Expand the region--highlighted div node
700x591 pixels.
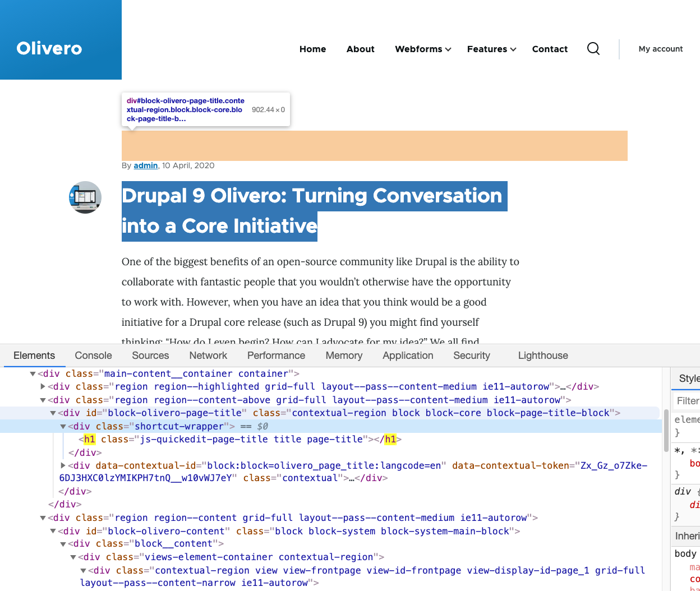point(43,386)
